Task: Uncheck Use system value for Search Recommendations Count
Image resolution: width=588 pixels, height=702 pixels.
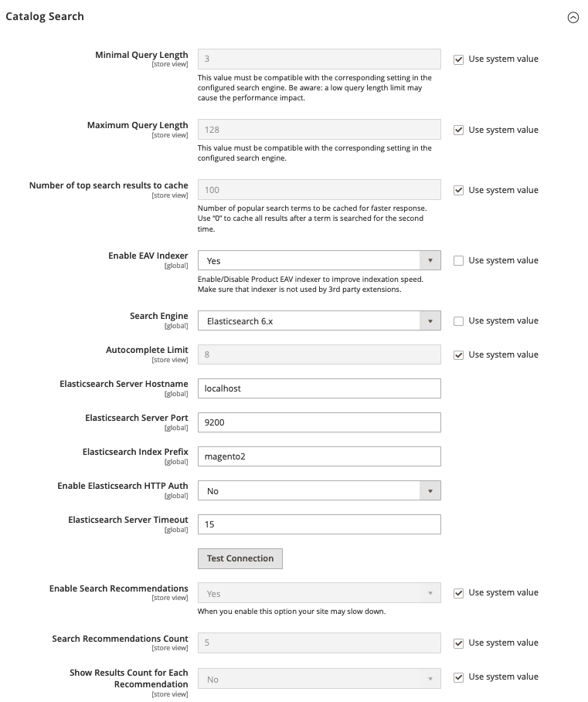Action: click(458, 643)
